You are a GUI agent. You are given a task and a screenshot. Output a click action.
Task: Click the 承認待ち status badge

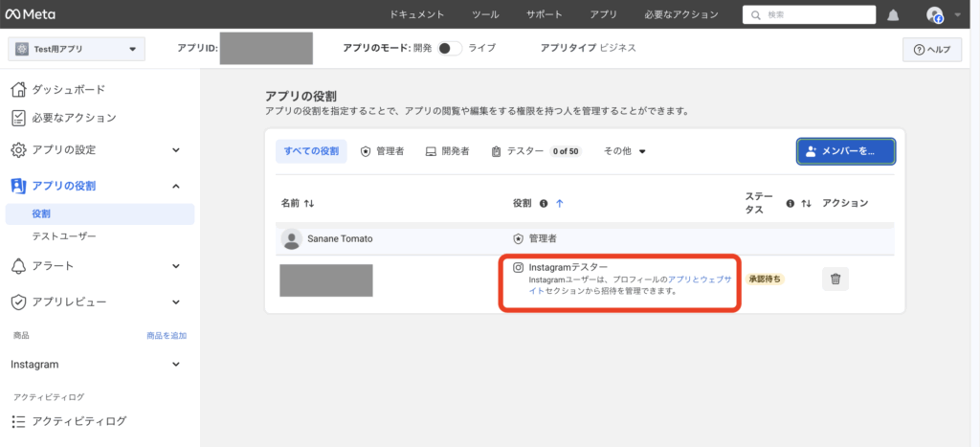[x=765, y=279]
